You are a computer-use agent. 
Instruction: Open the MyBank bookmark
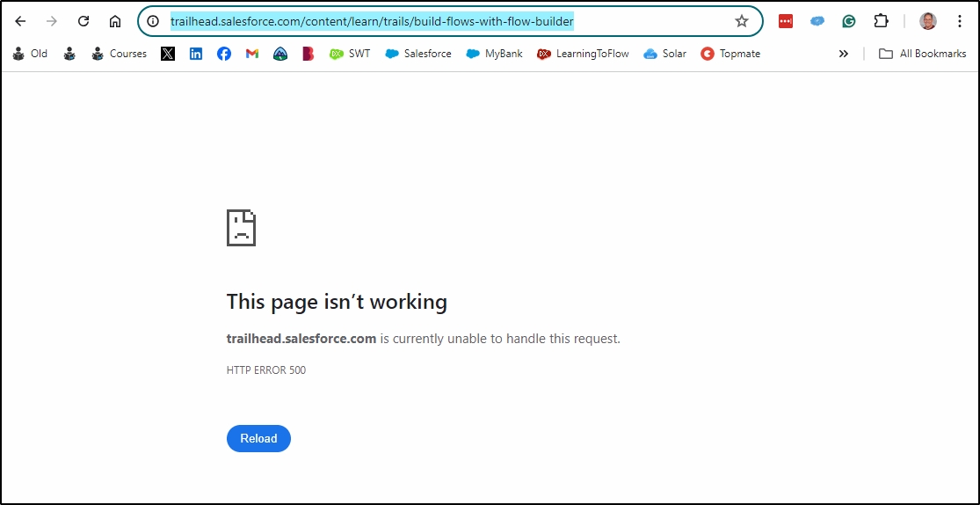494,54
